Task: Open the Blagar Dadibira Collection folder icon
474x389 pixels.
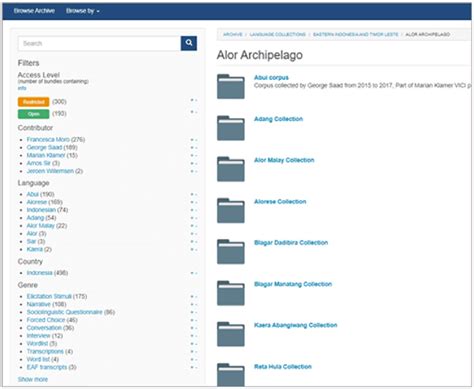Action: (x=231, y=252)
